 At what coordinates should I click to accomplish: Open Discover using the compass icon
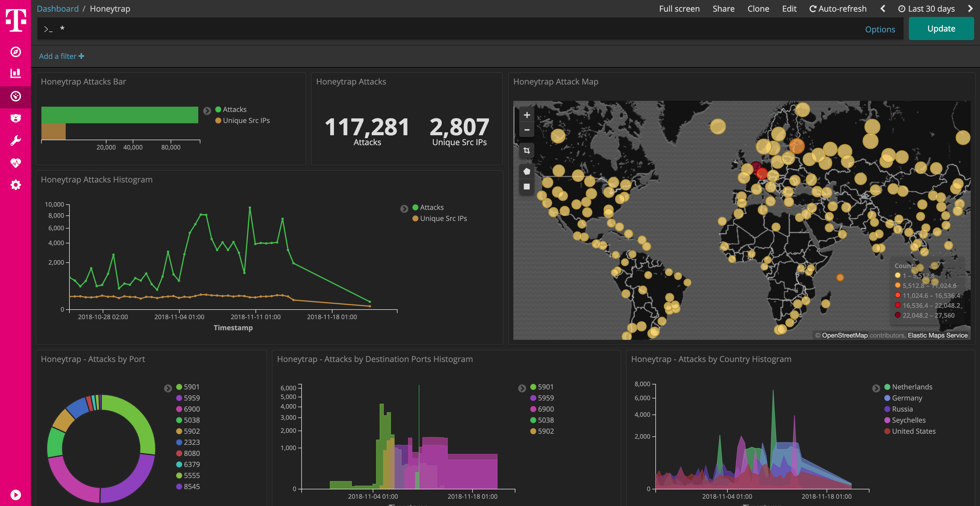[x=15, y=52]
